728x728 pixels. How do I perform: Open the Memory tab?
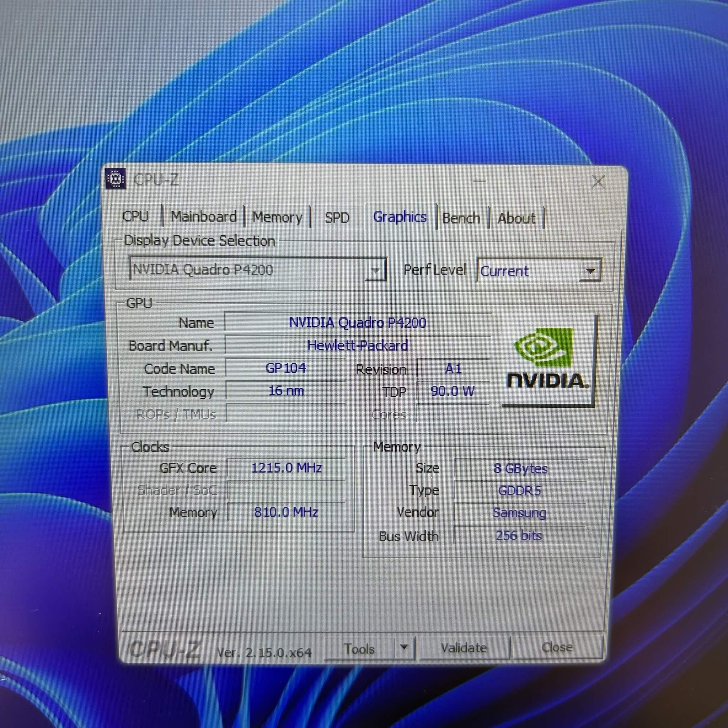(x=277, y=218)
